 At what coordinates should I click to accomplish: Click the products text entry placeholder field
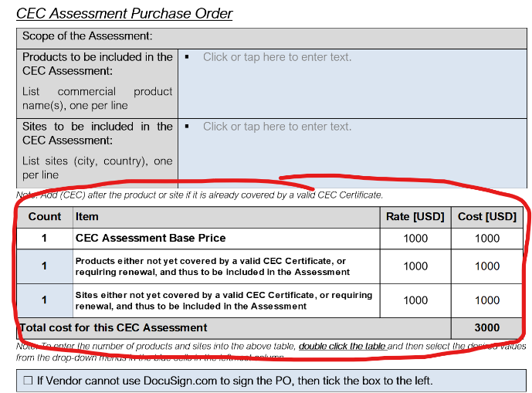pos(276,57)
